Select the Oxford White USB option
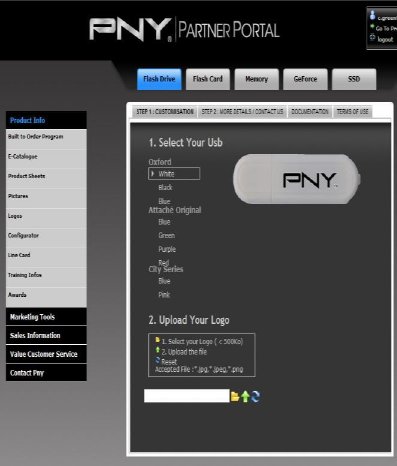 pyautogui.click(x=174, y=174)
